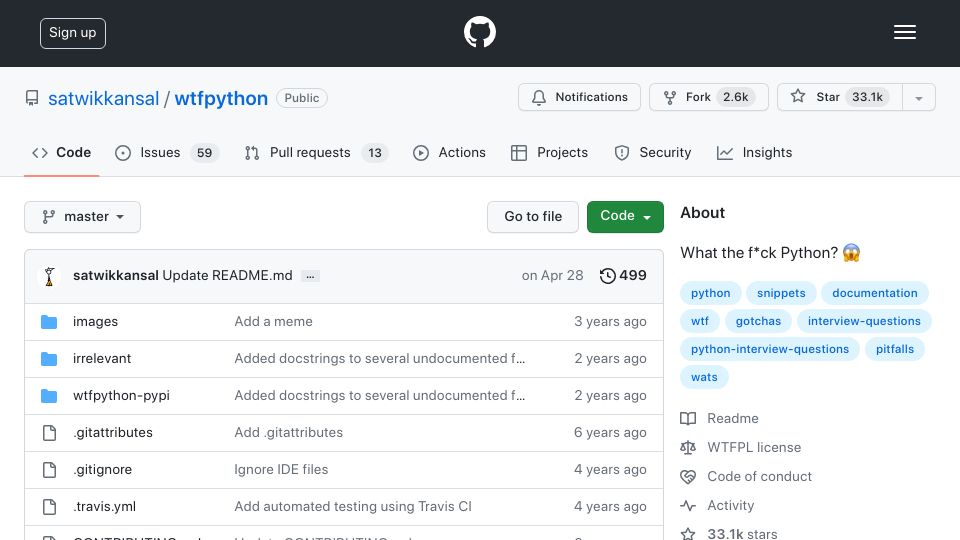The image size is (960, 540).
Task: Switch to the Issues tab
Action: click(167, 152)
